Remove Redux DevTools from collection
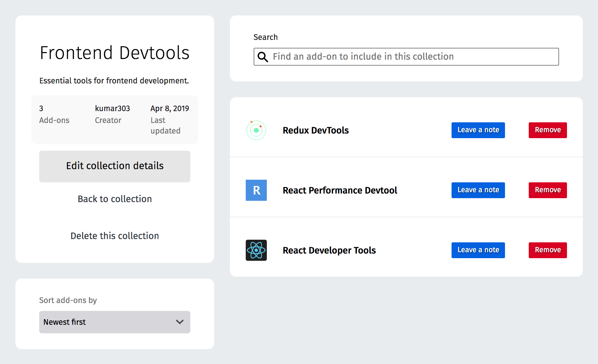The width and height of the screenshot is (598, 364). (548, 130)
